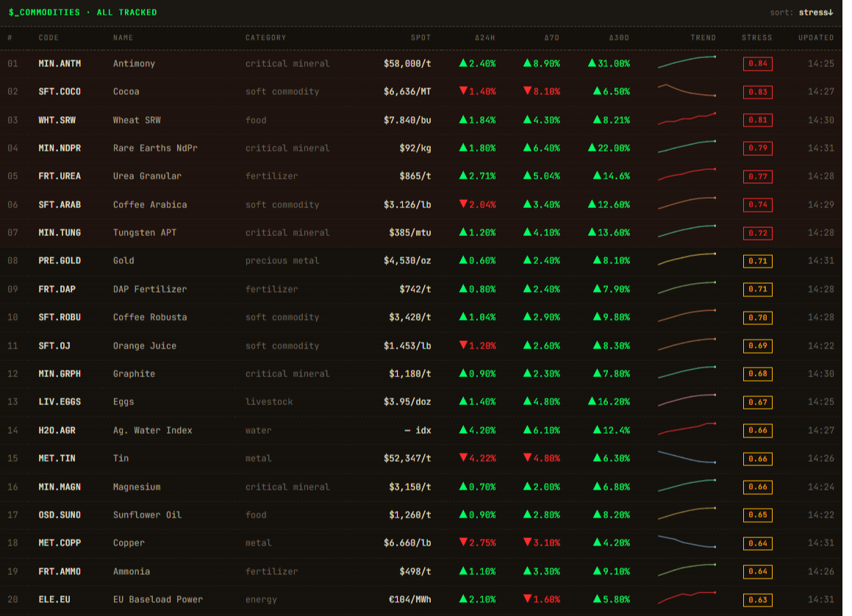The image size is (852, 616).
Task: Select the MIN.NDPR code
Action: coord(60,148)
